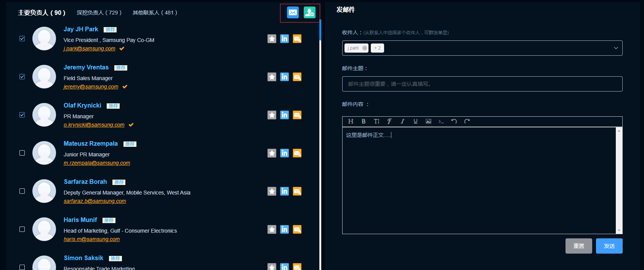644x270 pixels.
Task: Check the Haris Munif checkbox
Action: [x=22, y=229]
